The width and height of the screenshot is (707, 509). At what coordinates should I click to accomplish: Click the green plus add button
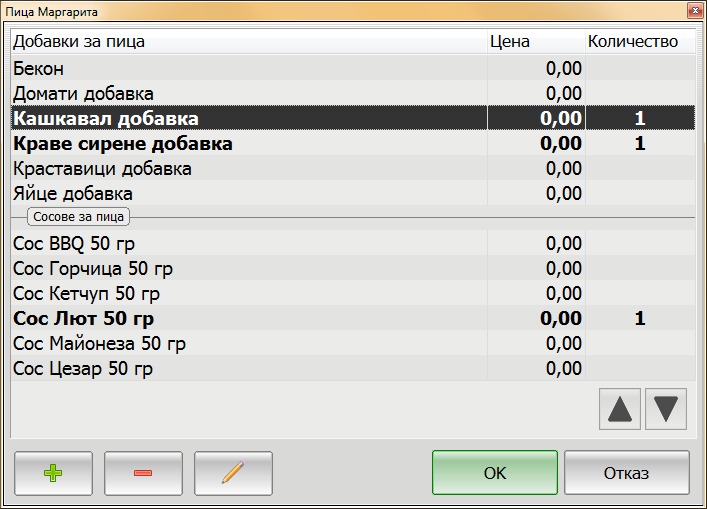click(x=53, y=473)
